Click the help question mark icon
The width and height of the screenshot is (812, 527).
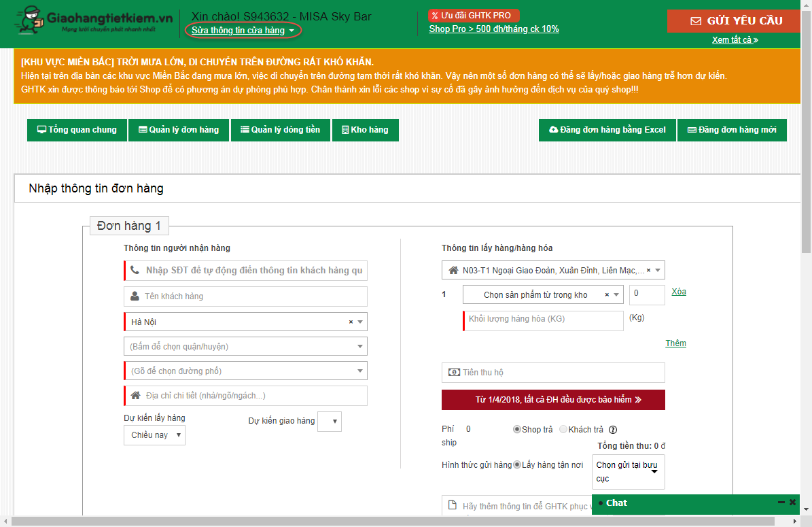pyautogui.click(x=613, y=430)
